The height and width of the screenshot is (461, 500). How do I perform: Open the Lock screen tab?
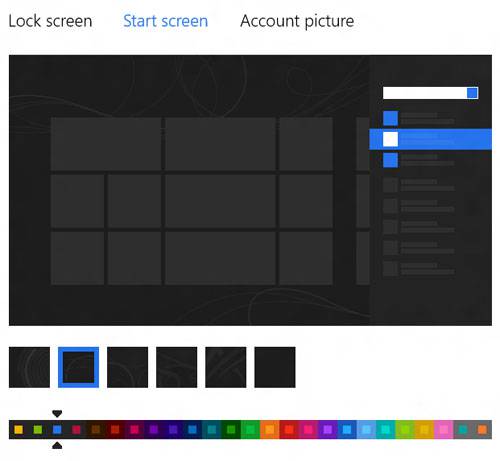click(50, 21)
